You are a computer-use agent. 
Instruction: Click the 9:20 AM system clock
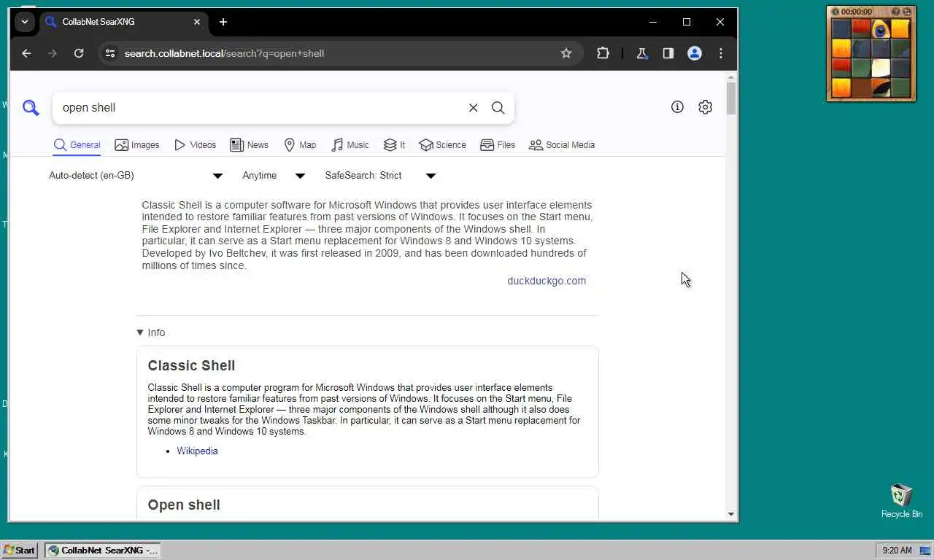(897, 551)
